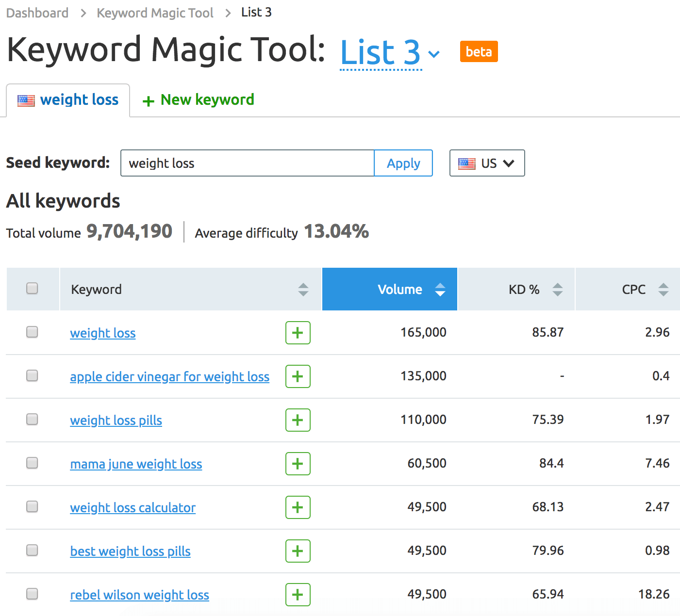Add 'rebel wilson weight loss' plus icon
The image size is (680, 616).
(298, 595)
